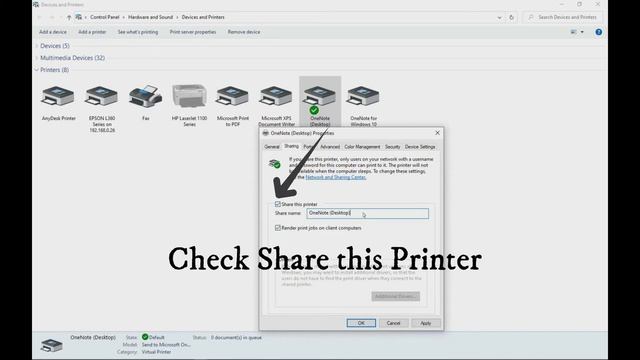Select the HP LaserJet 1100 Series printer

189,96
